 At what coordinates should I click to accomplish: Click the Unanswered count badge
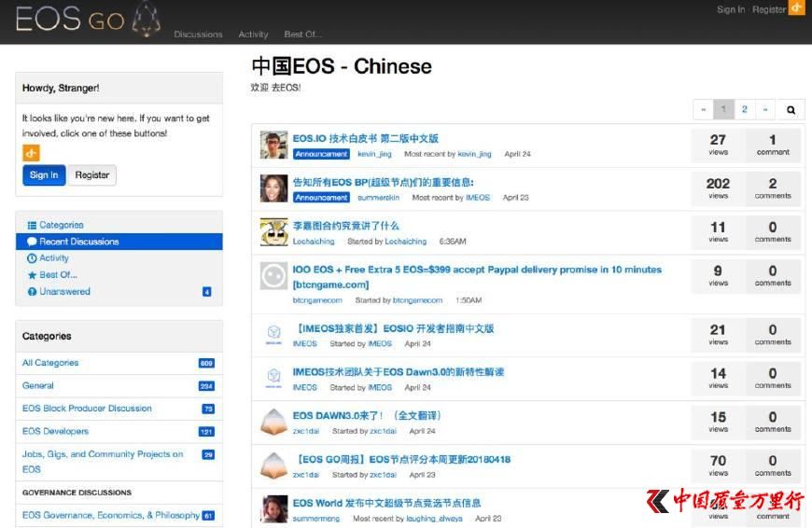206,292
